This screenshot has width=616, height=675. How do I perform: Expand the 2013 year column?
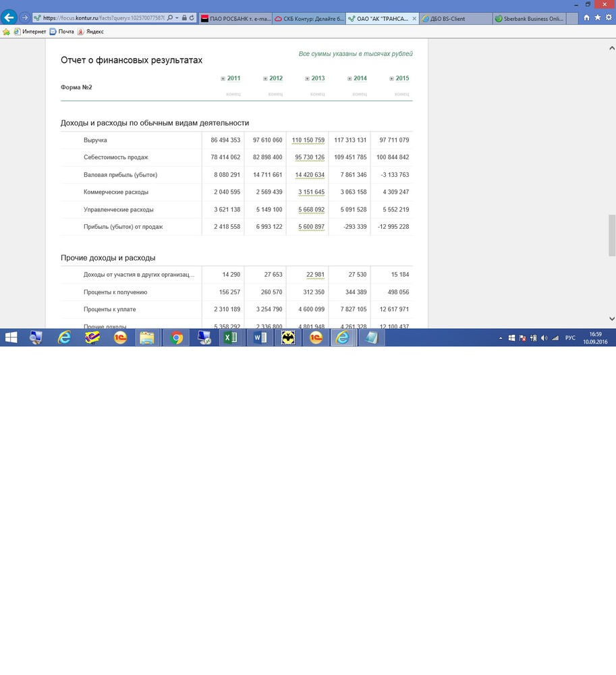[x=307, y=79]
